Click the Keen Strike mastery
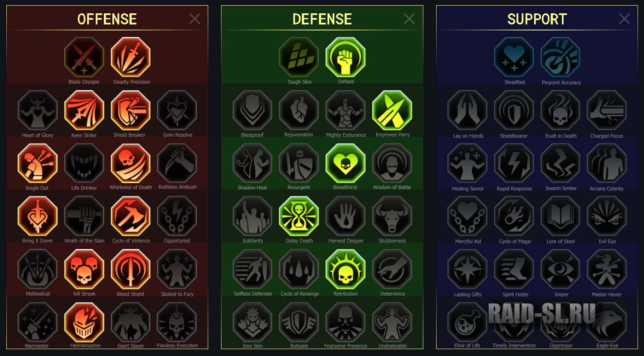 [84, 110]
